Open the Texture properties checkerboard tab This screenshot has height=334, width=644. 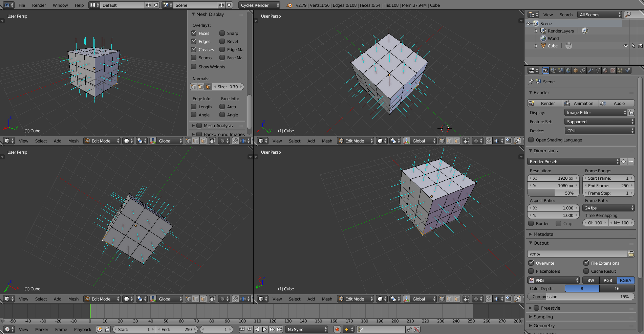point(613,70)
